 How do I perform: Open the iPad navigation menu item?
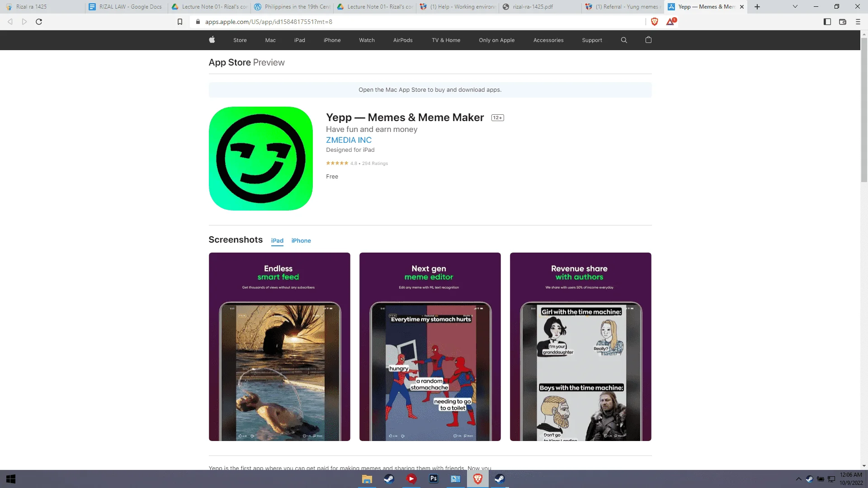click(x=300, y=40)
